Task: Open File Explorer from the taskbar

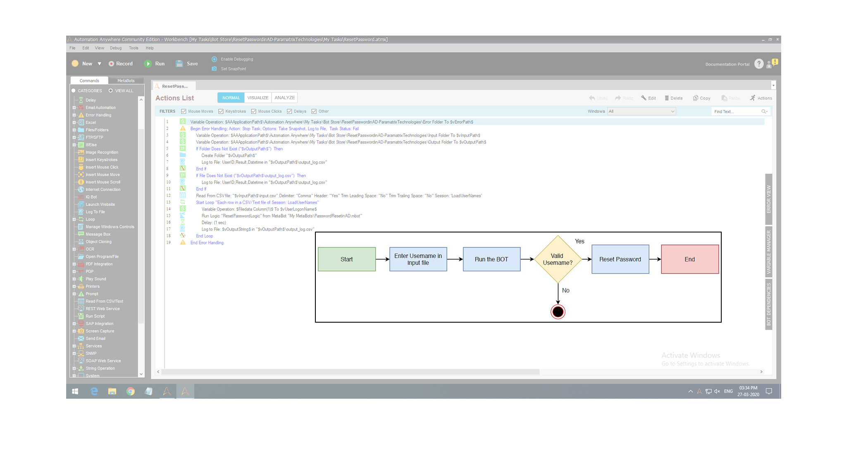Action: [112, 391]
